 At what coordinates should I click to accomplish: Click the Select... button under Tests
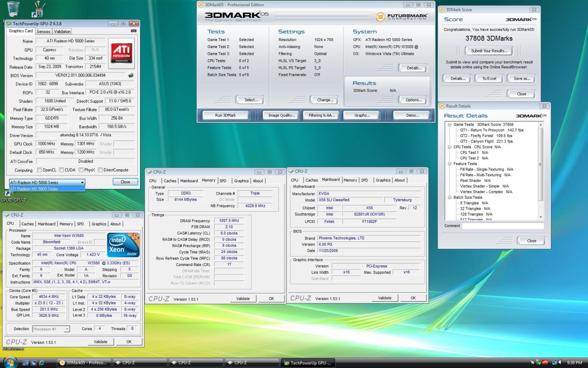pyautogui.click(x=251, y=100)
